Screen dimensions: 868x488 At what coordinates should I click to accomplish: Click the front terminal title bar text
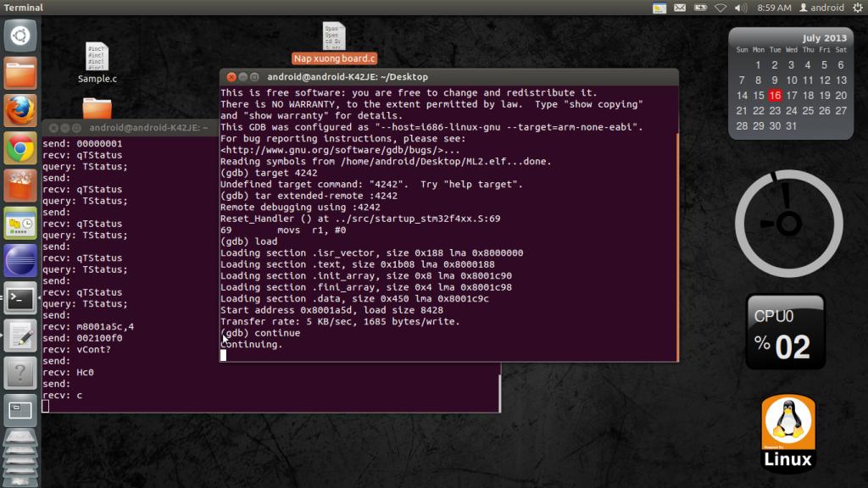pyautogui.click(x=348, y=77)
